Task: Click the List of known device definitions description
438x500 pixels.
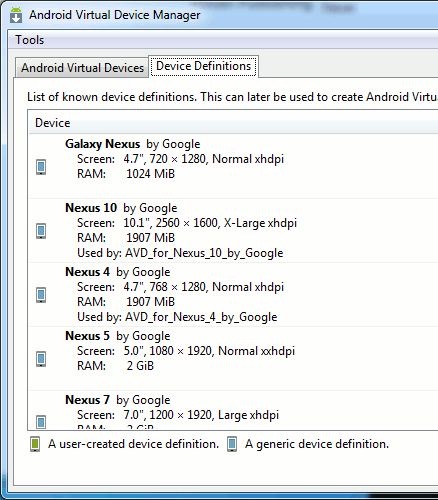Action: point(232,97)
